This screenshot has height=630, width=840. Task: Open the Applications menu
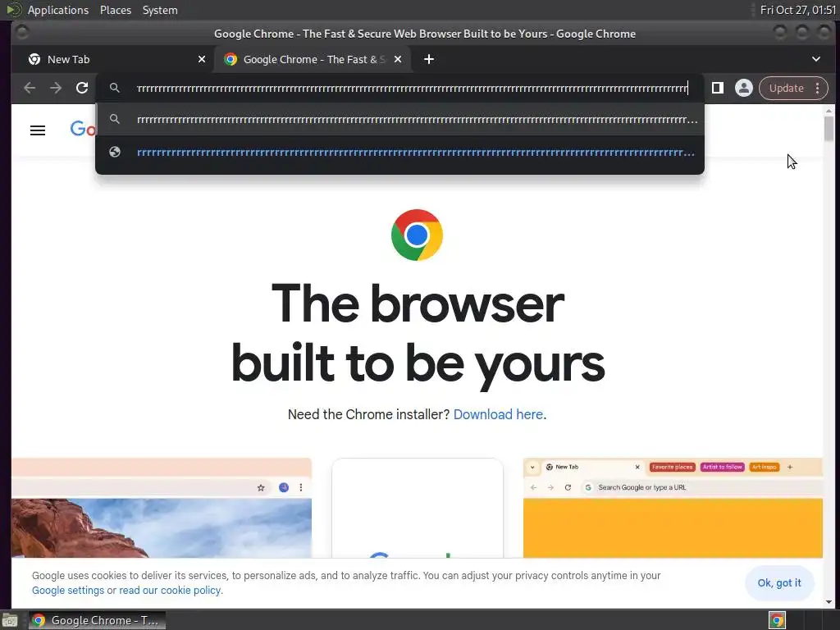pos(58,10)
